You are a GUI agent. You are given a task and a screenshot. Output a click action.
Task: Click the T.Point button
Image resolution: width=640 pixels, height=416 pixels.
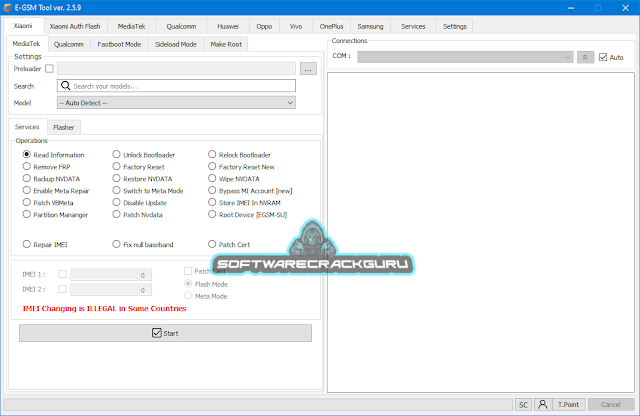[x=569, y=405]
